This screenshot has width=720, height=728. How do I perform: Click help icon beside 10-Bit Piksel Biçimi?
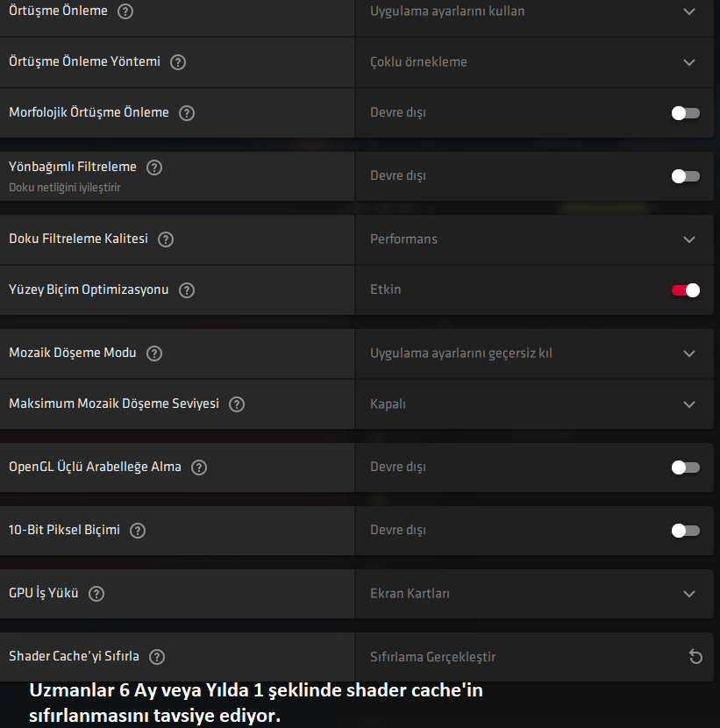(138, 531)
